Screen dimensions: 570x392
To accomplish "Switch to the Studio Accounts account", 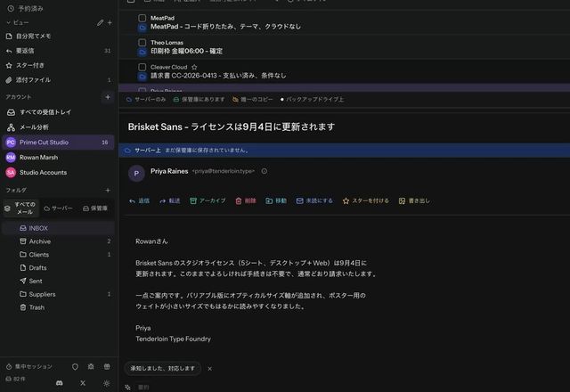I will (58, 172).
